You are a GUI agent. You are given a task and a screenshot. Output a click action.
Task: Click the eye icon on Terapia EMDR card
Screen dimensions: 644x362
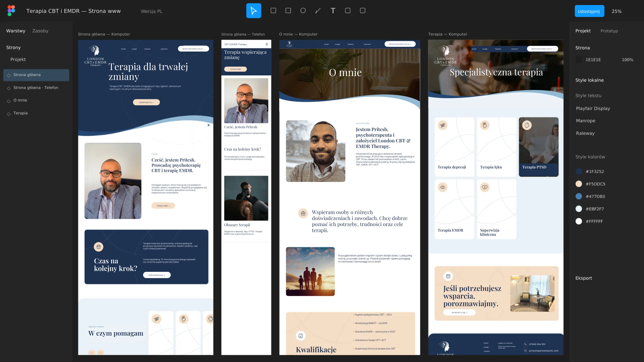click(x=443, y=187)
